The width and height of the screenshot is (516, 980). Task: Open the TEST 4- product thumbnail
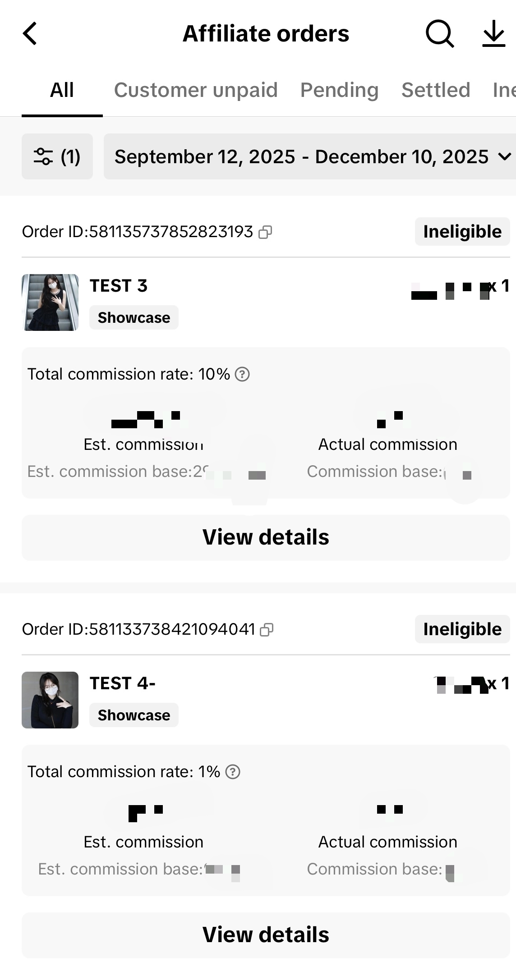[50, 700]
